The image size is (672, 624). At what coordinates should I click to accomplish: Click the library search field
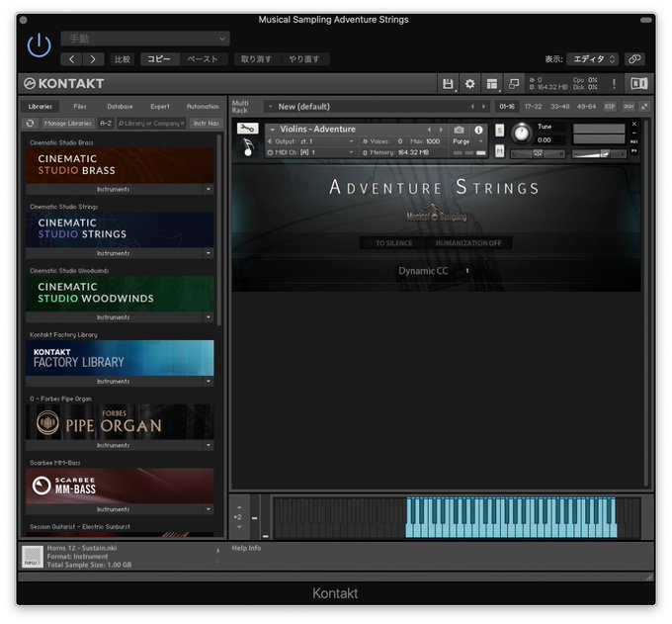pyautogui.click(x=151, y=124)
